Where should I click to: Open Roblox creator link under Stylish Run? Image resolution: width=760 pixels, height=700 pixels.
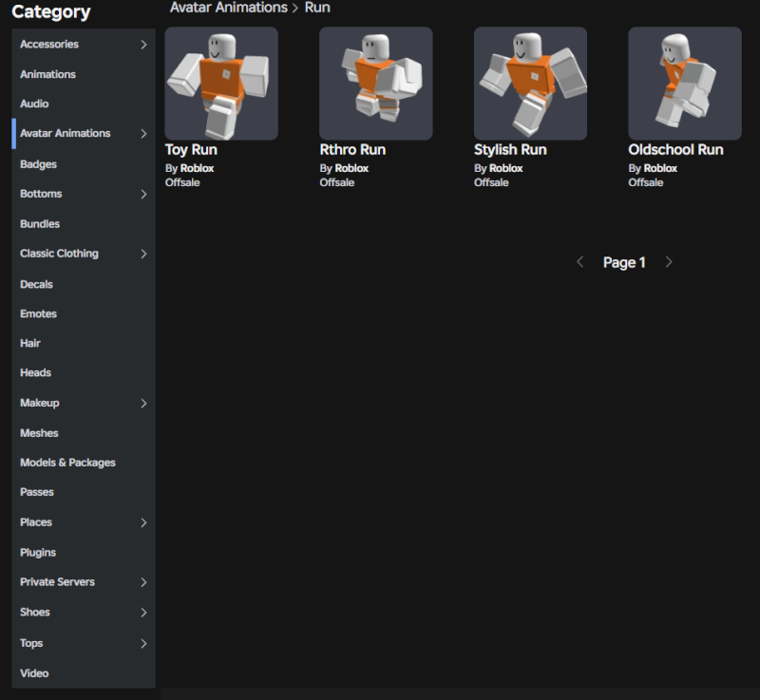505,168
